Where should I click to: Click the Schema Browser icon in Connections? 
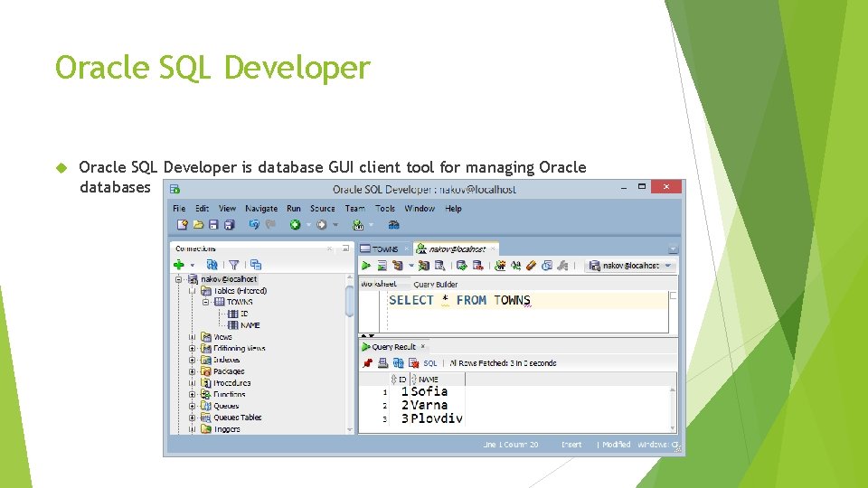pyautogui.click(x=256, y=265)
